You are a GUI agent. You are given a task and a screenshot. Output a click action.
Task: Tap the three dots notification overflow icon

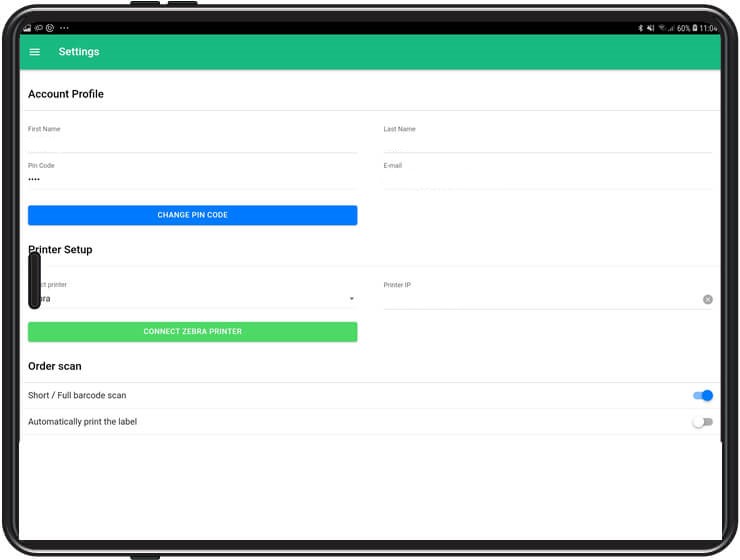pos(65,28)
